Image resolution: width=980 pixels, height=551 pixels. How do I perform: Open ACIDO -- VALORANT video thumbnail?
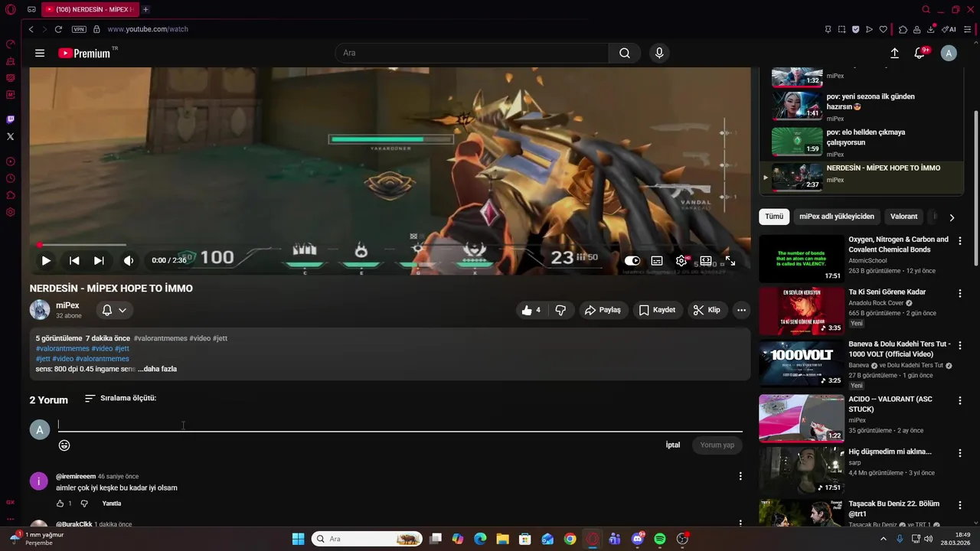(802, 419)
